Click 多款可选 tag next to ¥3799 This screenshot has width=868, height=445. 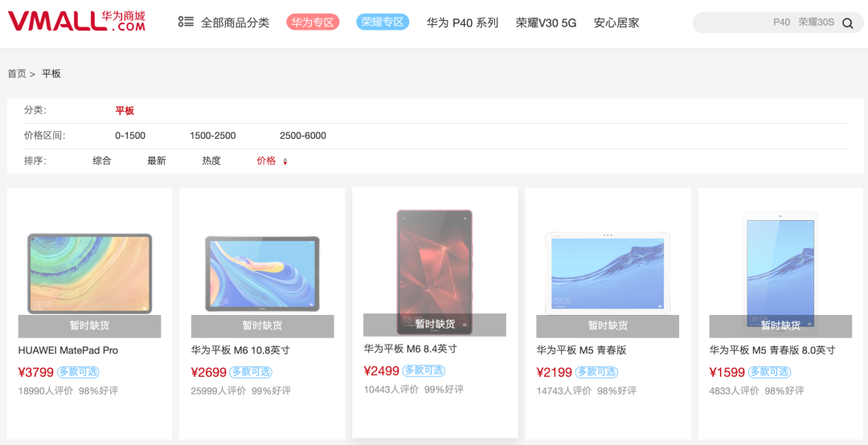tap(78, 372)
